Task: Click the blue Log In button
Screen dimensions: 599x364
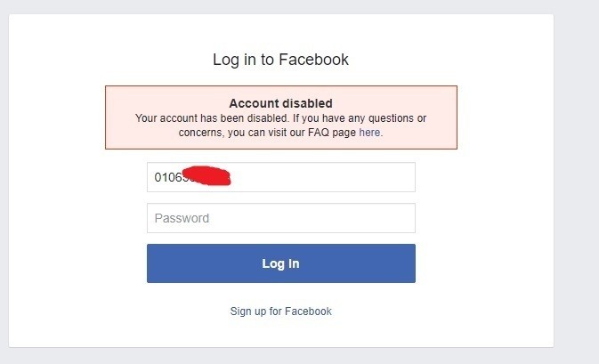Action: click(280, 263)
